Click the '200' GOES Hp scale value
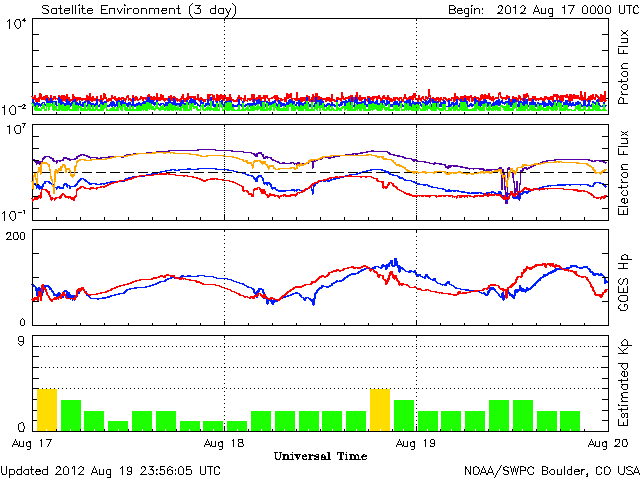 tap(16, 236)
